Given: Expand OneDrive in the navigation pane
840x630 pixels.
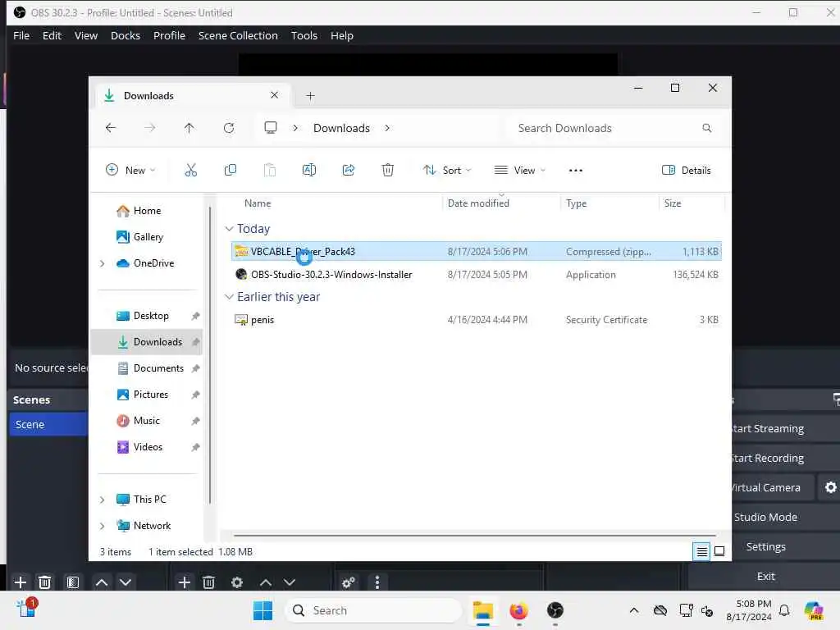Looking at the screenshot, I should tap(103, 263).
